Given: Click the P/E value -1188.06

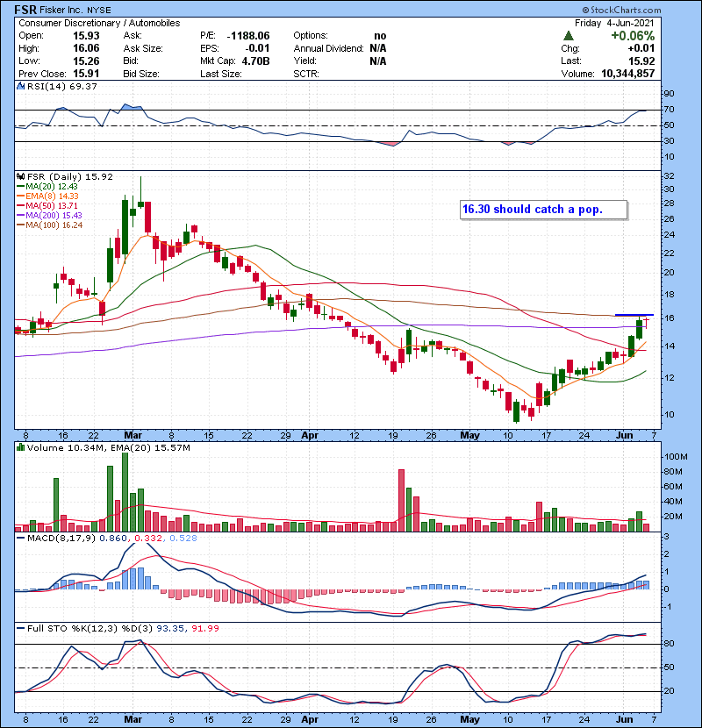Looking at the screenshot, I should pos(248,36).
